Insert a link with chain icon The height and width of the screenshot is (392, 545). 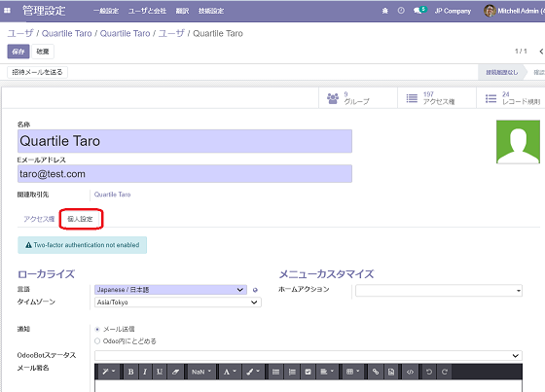tap(376, 372)
